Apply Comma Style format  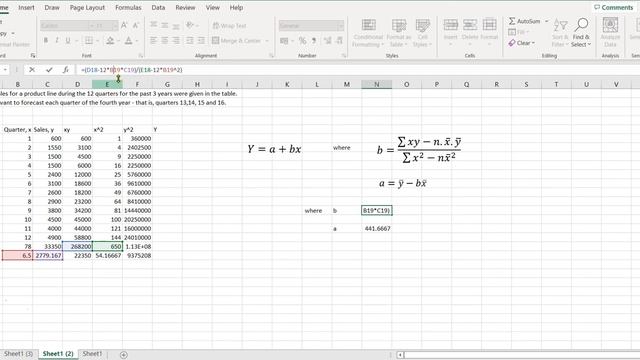pyautogui.click(x=314, y=41)
